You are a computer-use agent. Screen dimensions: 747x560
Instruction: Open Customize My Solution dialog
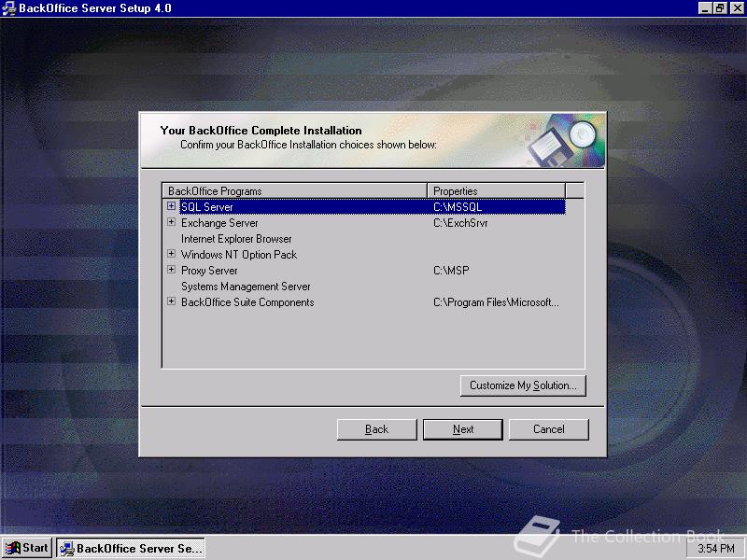click(x=523, y=385)
